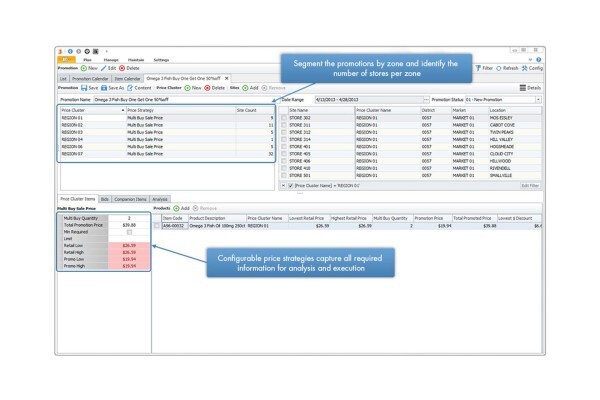Open the Maintain menu

coord(136,60)
